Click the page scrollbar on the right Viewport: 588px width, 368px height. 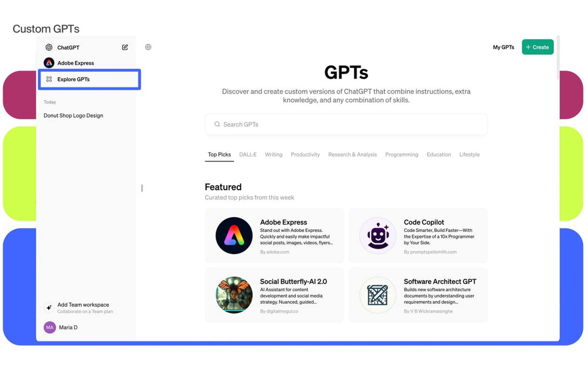coord(558,57)
